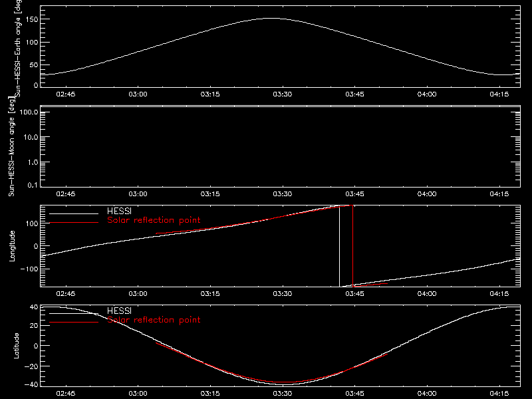The height and width of the screenshot is (399, 532).
Task: Click 03:30 label under Latitude plot
Action: coord(282,394)
